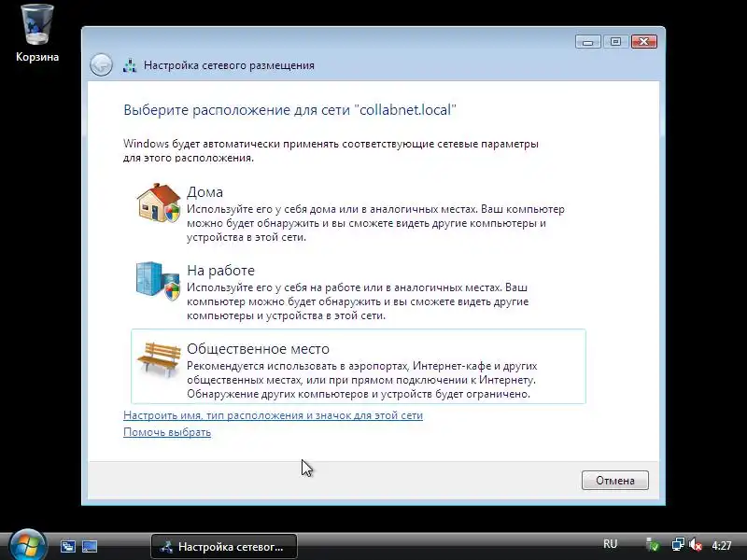The image size is (747, 560).
Task: Click the network setup icon in title bar
Action: 130,65
